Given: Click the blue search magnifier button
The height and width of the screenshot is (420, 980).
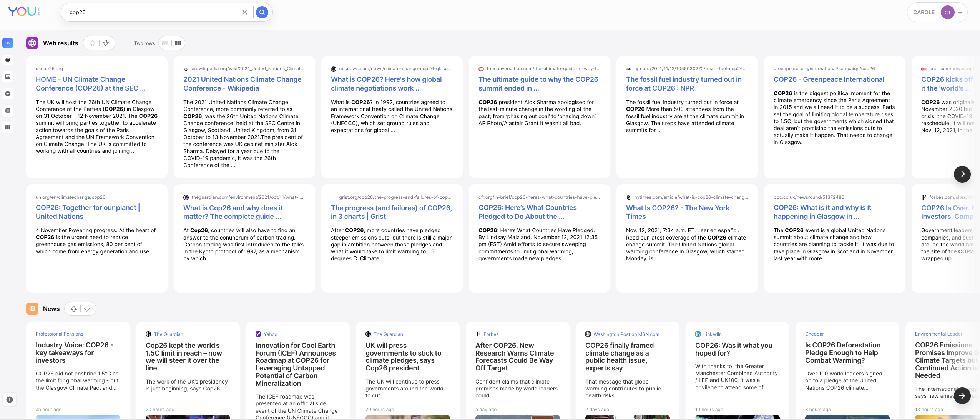Looking at the screenshot, I should tap(262, 12).
